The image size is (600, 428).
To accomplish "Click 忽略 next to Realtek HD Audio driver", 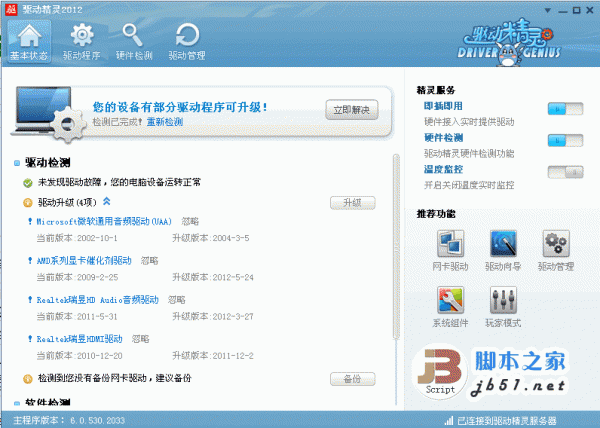I will click(x=177, y=300).
